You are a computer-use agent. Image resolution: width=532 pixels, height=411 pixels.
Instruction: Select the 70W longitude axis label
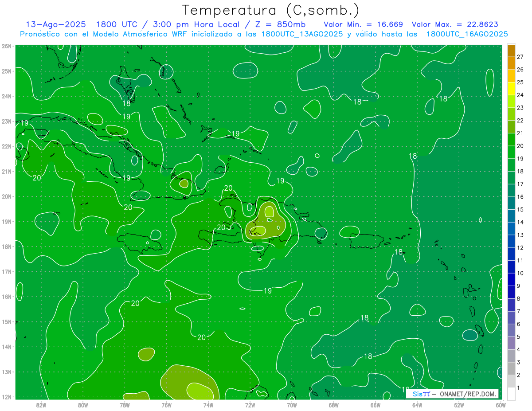click(292, 405)
